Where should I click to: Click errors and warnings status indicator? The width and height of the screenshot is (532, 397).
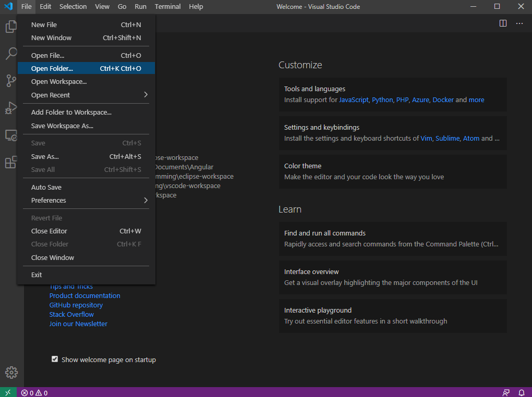coord(34,393)
